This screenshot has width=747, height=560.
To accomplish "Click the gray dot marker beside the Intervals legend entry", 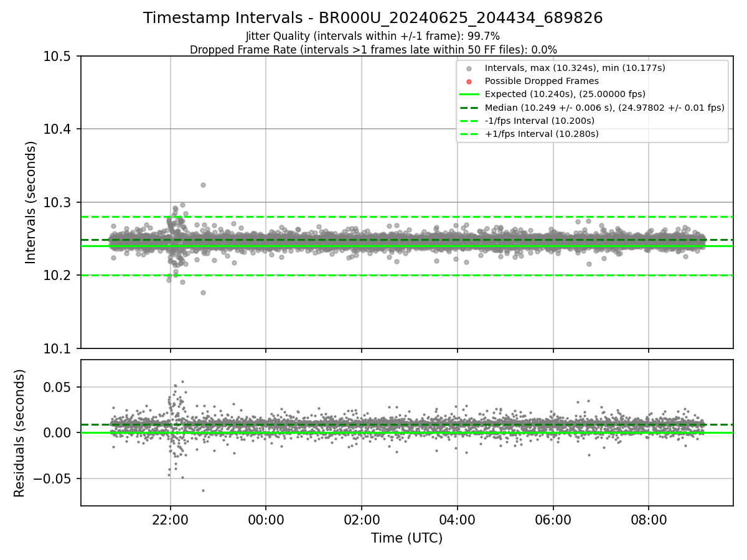I will pyautogui.click(x=469, y=68).
